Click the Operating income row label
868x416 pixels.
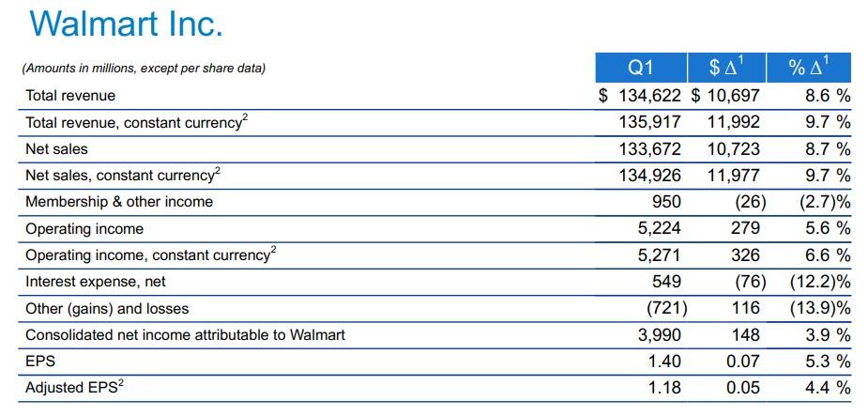click(x=84, y=228)
